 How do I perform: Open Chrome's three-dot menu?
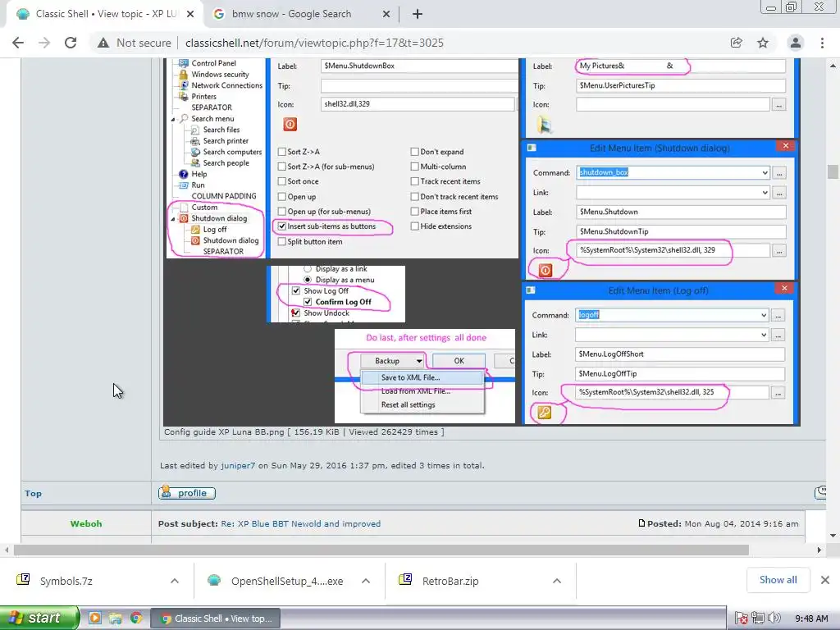tap(822, 43)
